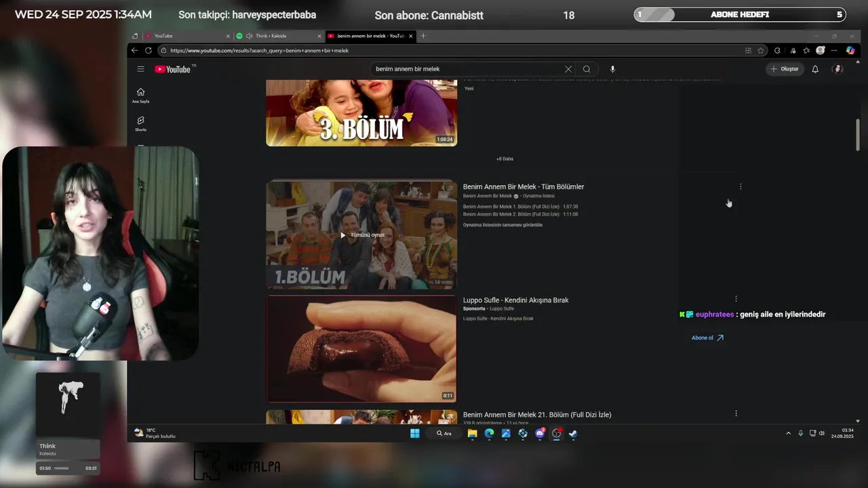
Task: Open YouTube notifications bell
Action: [x=815, y=69]
